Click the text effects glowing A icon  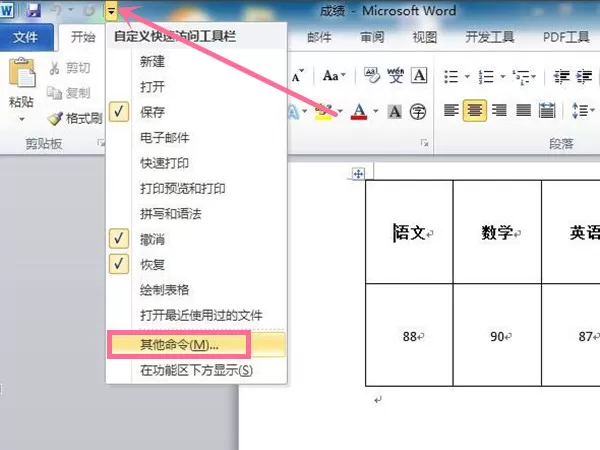(293, 112)
